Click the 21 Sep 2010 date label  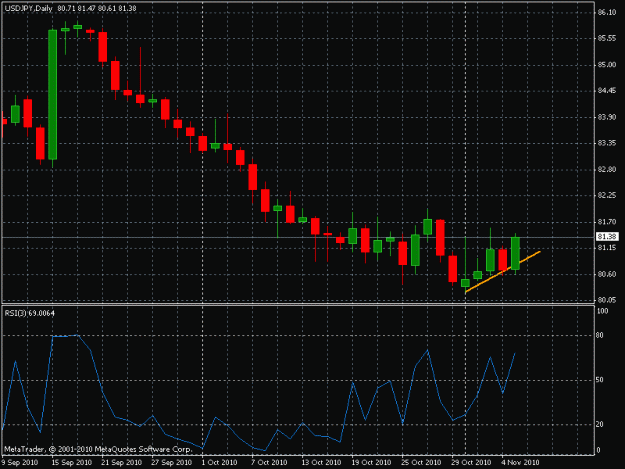click(122, 462)
